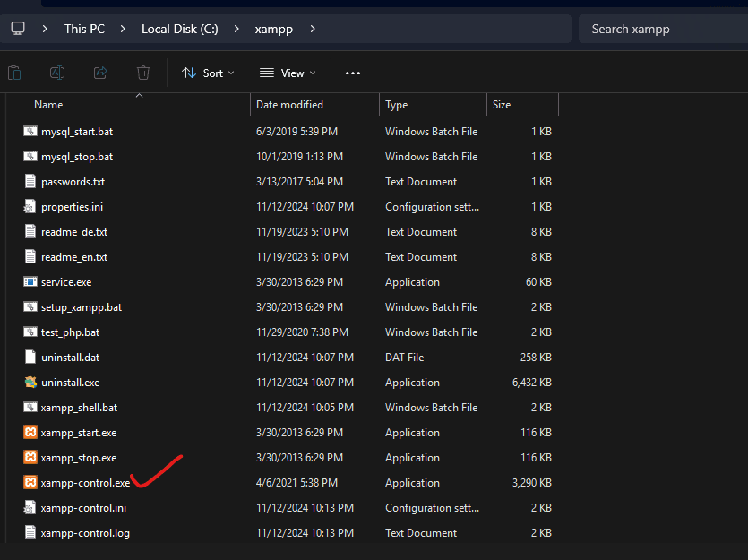The image size is (748, 560).
Task: Click the DAT File type cell
Action: [x=405, y=358]
